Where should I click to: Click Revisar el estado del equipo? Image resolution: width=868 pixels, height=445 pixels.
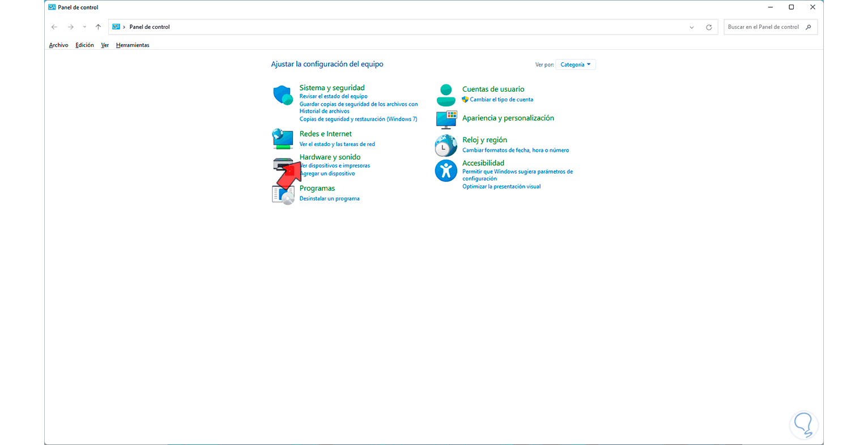(333, 96)
